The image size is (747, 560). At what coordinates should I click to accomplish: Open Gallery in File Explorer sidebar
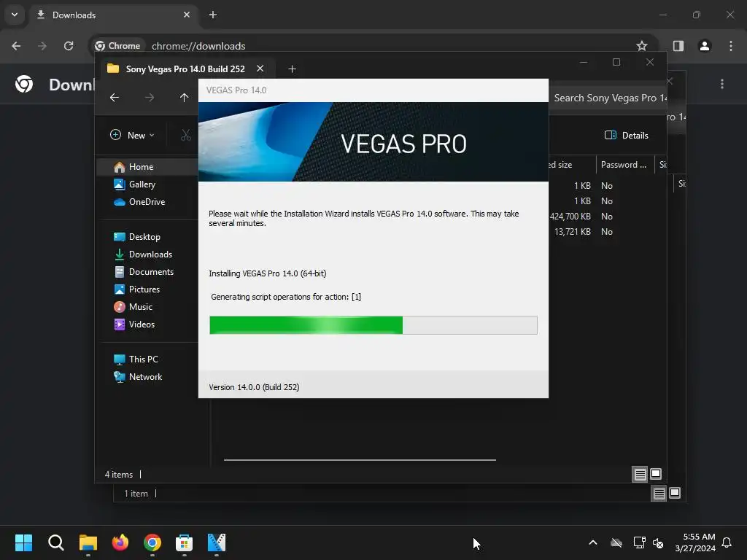(x=142, y=184)
